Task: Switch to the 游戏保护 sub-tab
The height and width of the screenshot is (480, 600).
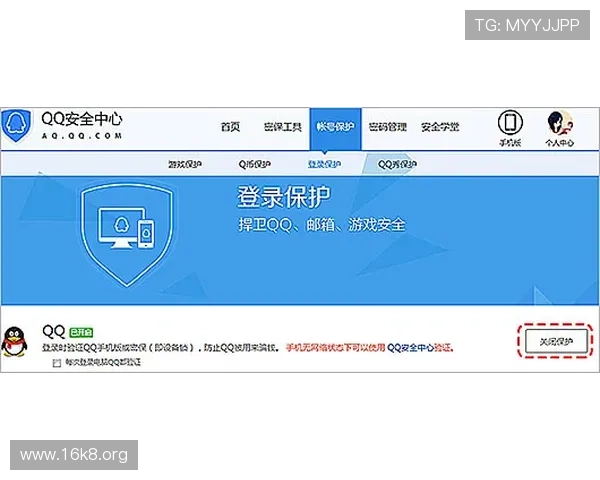Action: point(185,164)
